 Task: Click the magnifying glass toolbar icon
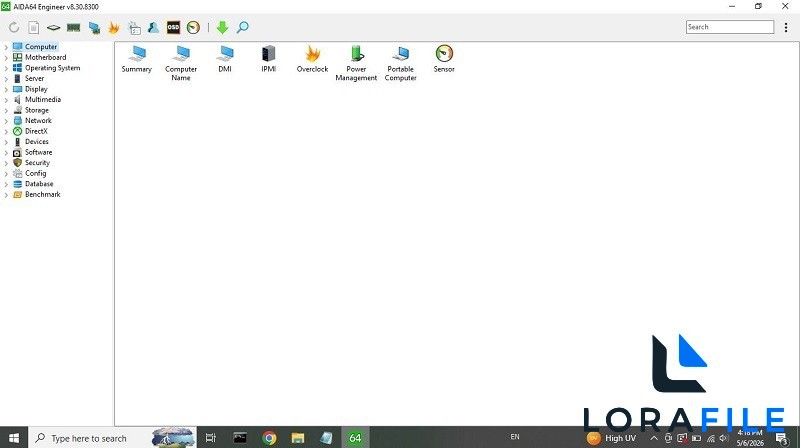pyautogui.click(x=243, y=28)
